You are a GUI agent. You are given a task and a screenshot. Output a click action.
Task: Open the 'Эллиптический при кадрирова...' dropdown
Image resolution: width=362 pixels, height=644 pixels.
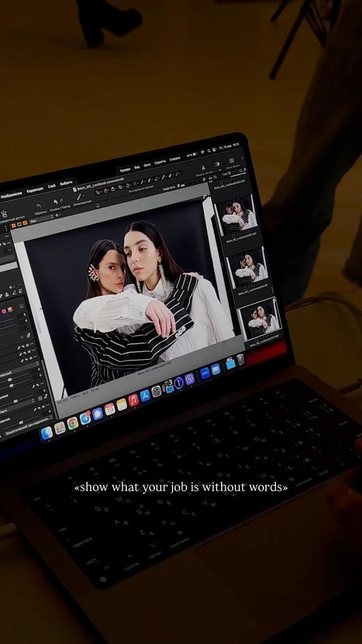coord(29,426)
